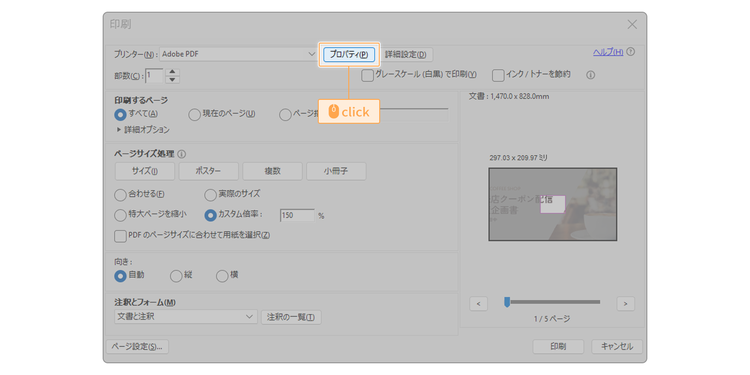The width and height of the screenshot is (750, 375).
Task: Open the printer Properties button
Action: (349, 55)
